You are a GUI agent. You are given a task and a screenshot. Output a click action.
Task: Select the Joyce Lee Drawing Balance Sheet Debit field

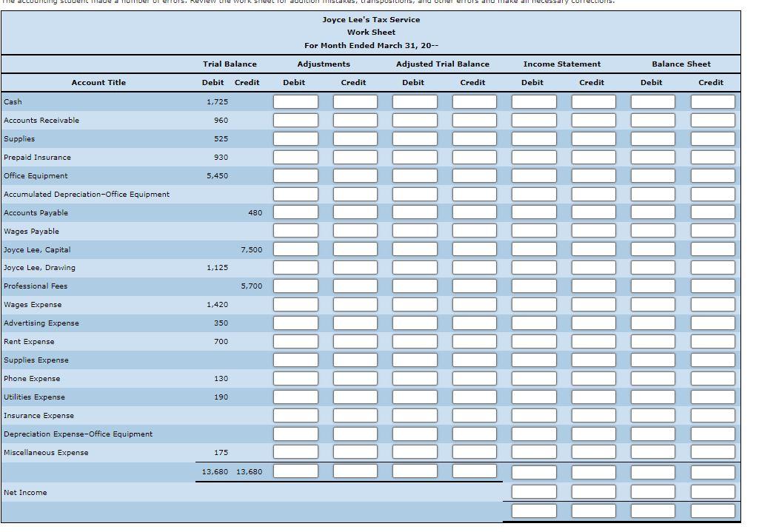[652, 267]
